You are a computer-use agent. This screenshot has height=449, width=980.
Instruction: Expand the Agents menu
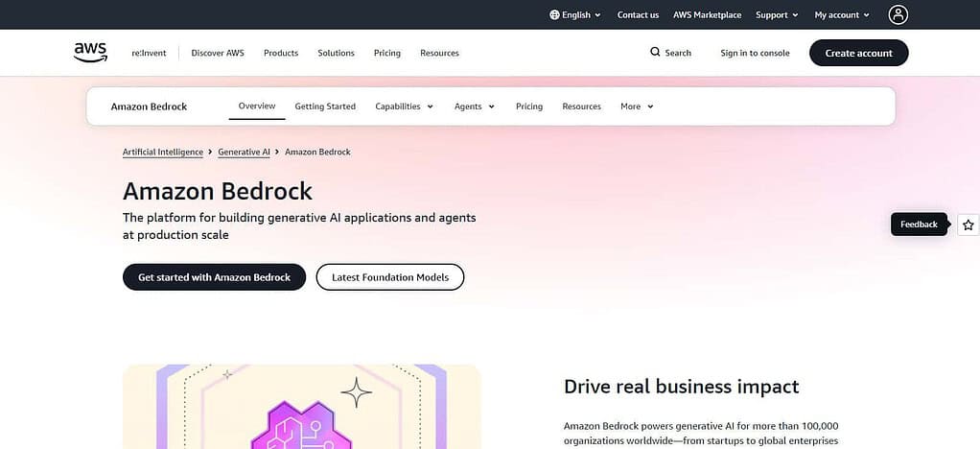(x=475, y=106)
